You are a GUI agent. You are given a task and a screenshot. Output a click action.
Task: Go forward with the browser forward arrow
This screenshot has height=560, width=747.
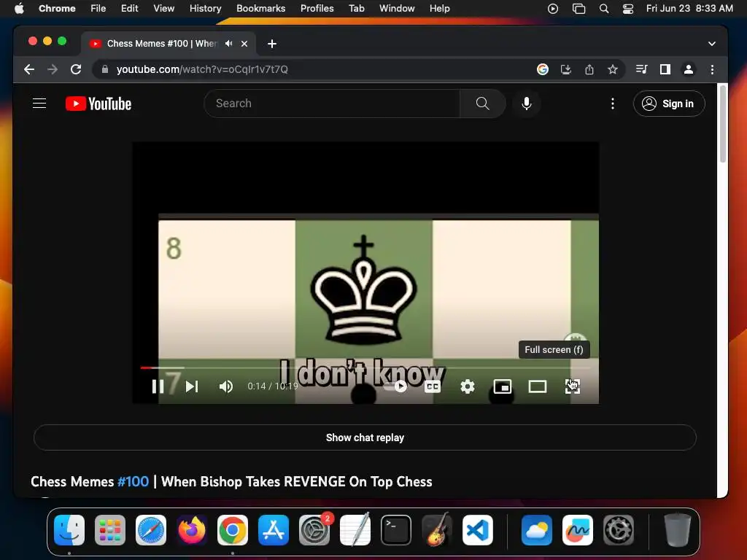53,69
